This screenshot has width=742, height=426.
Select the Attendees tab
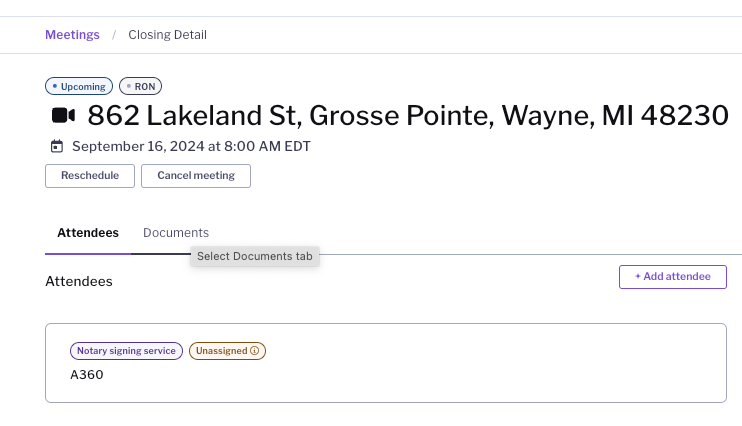[x=88, y=233]
